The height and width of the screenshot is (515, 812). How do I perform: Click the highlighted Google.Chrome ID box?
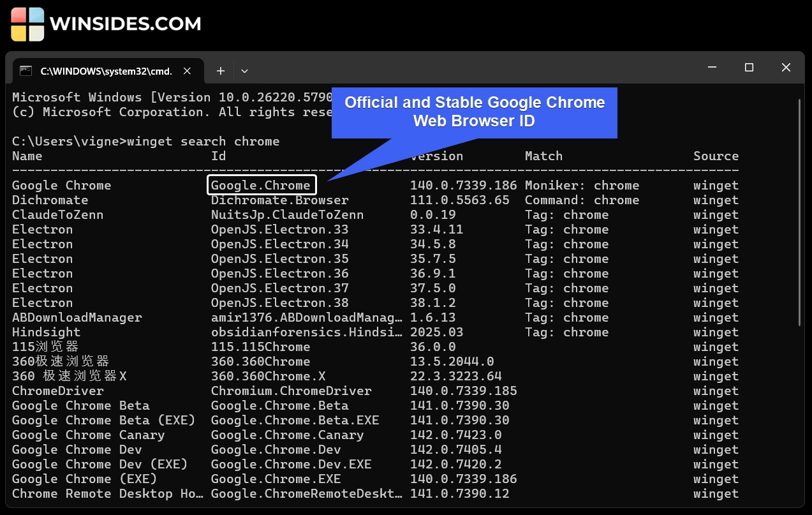[x=262, y=186]
